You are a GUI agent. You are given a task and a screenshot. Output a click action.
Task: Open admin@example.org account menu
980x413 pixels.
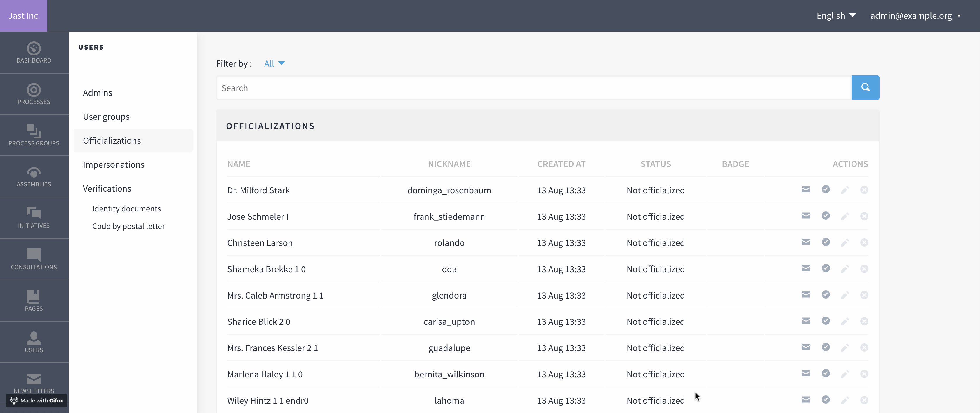point(915,15)
